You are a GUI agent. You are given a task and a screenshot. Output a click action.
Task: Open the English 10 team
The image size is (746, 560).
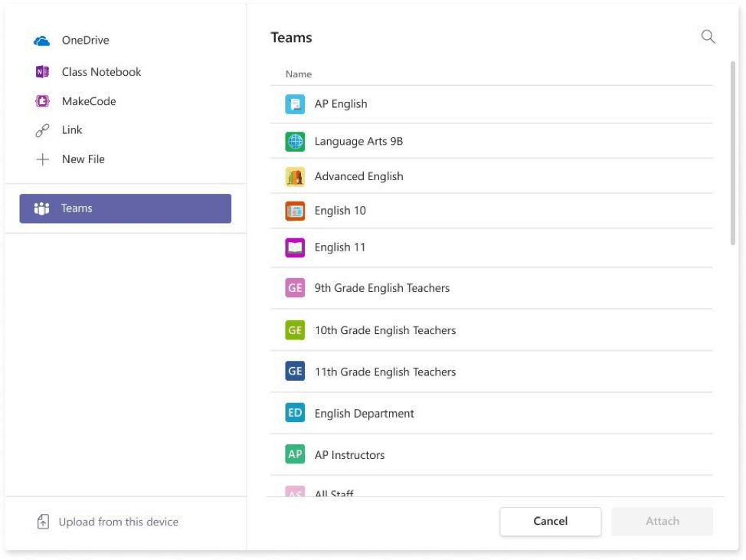tap(340, 211)
